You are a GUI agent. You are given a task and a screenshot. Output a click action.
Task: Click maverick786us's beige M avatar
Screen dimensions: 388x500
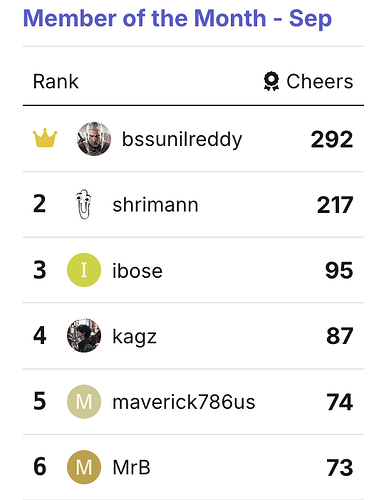[x=84, y=401]
